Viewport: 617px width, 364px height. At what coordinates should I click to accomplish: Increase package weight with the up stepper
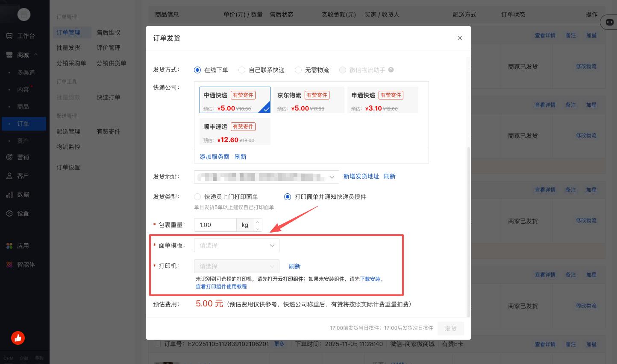258,222
